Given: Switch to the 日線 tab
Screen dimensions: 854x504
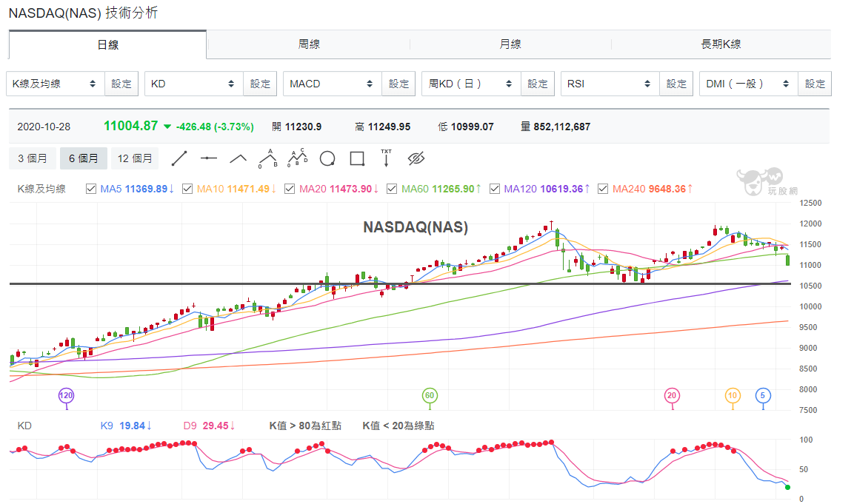Looking at the screenshot, I should click(x=108, y=44).
